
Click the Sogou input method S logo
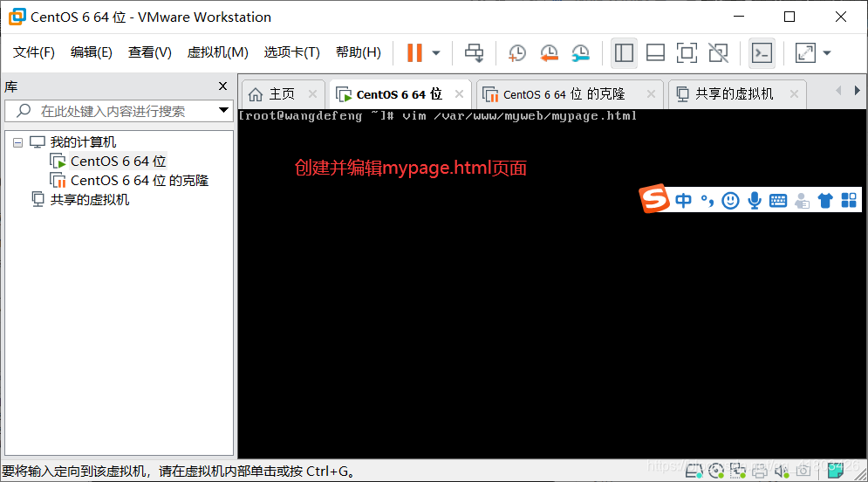coord(654,198)
